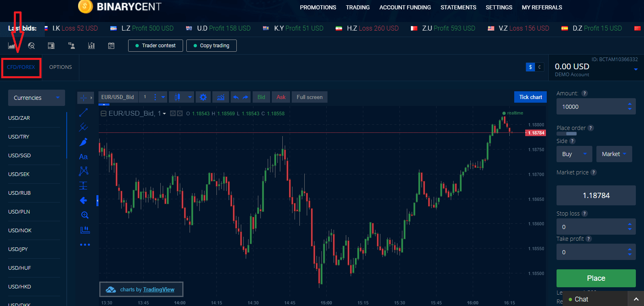This screenshot has height=306, width=644.
Task: Expand the Chat panel chevron
Action: click(x=636, y=299)
